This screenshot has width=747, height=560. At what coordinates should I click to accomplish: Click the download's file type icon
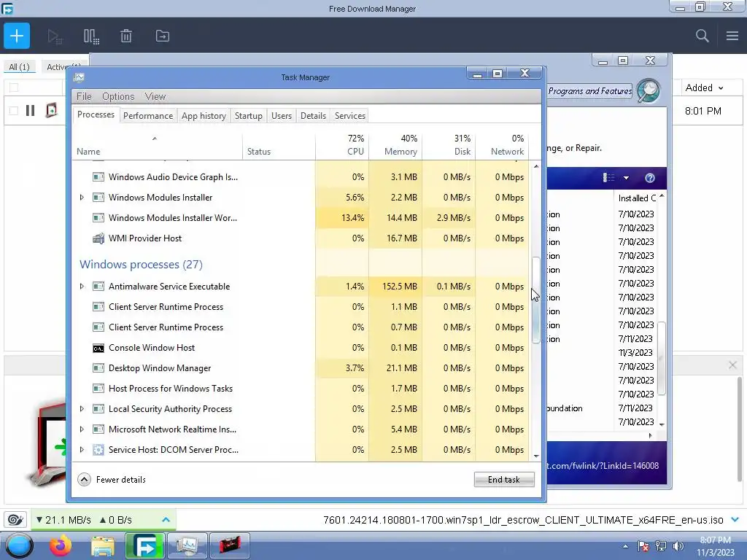coord(52,111)
